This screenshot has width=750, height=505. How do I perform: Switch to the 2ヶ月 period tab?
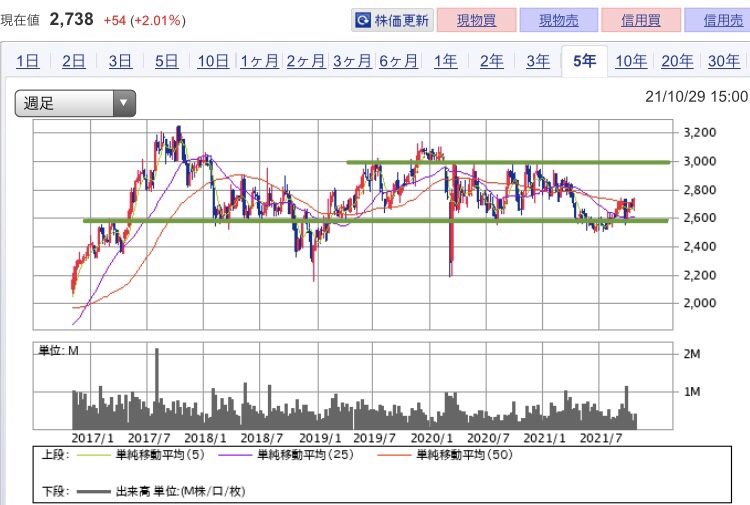pos(306,61)
